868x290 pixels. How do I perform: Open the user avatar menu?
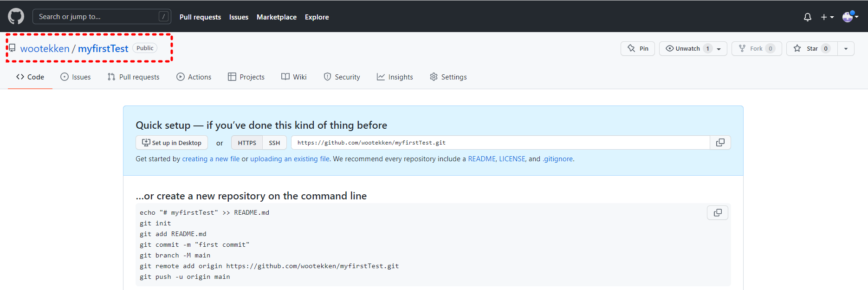(850, 17)
